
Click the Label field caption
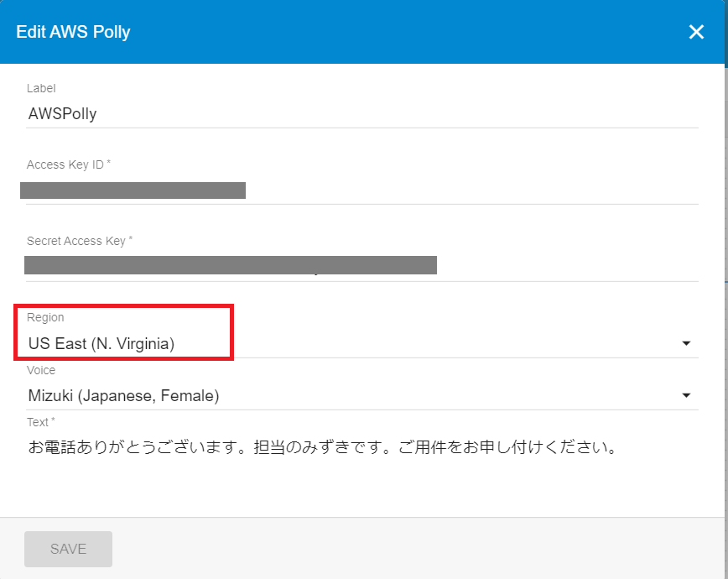point(41,88)
